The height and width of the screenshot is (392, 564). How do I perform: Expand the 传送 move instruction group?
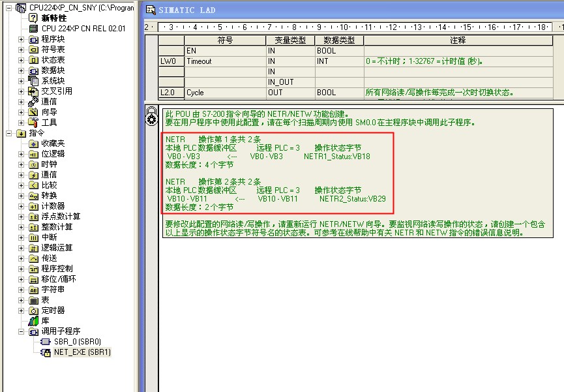(22, 259)
